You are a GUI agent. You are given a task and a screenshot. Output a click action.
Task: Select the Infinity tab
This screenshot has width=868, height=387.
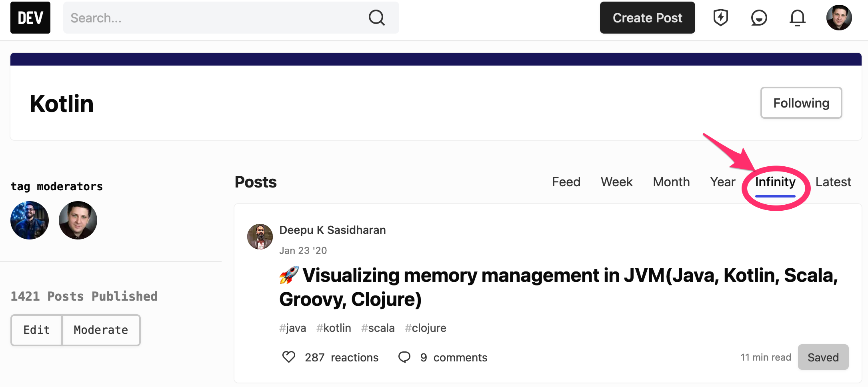coord(775,182)
